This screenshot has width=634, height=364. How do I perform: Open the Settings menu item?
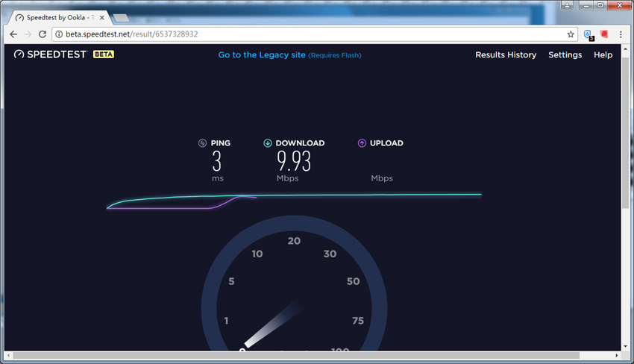coord(565,54)
